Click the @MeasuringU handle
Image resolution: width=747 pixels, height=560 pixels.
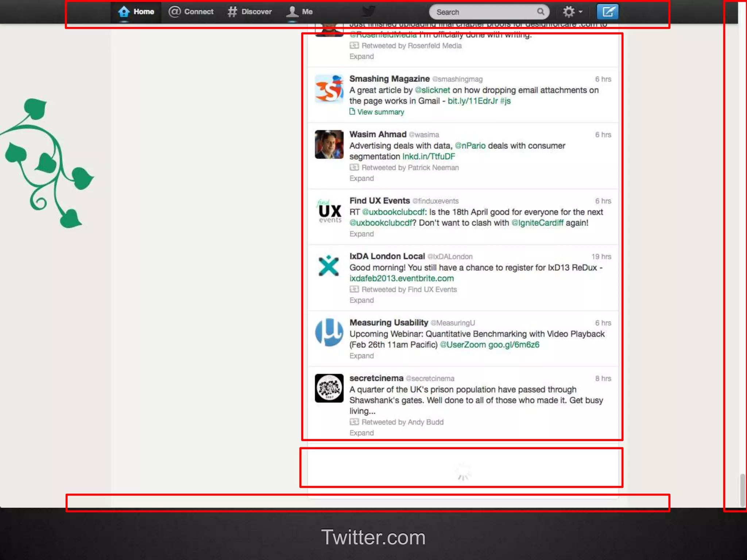[453, 323]
